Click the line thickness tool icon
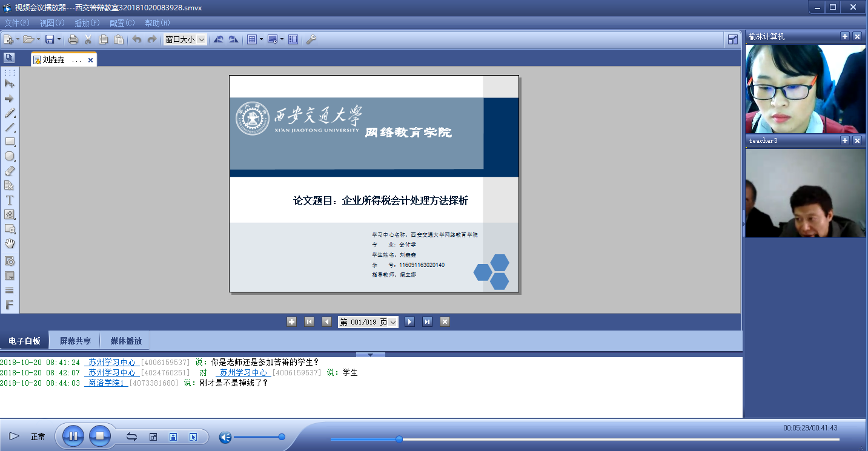Screen dimensions: 868x451 click(x=10, y=290)
